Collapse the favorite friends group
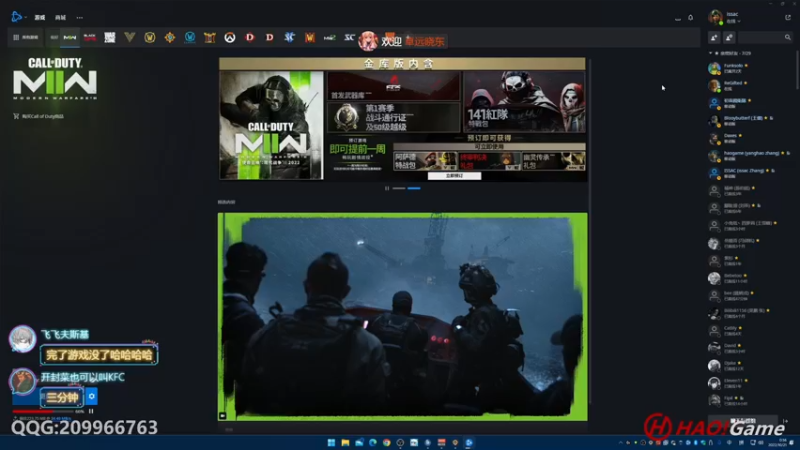The width and height of the screenshot is (800, 450). tap(711, 53)
